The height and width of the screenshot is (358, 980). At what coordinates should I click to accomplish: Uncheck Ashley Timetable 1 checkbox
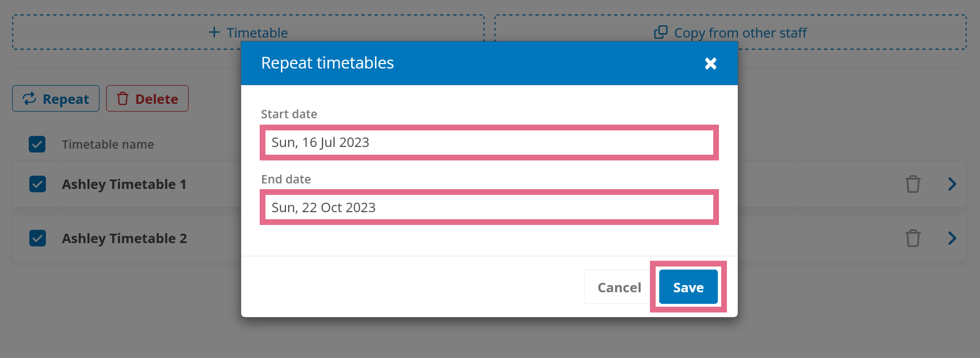[x=37, y=184]
